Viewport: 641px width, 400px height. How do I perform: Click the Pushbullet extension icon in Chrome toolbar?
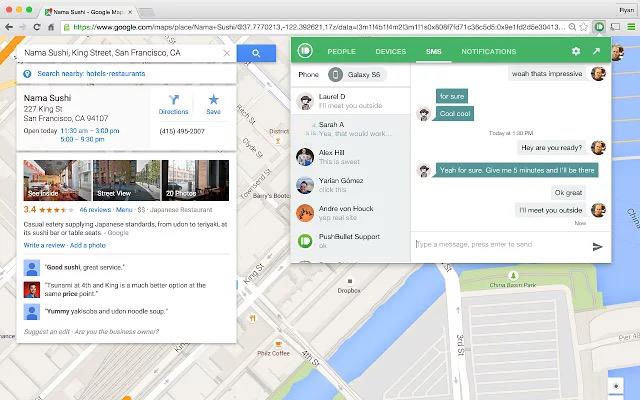(x=599, y=27)
